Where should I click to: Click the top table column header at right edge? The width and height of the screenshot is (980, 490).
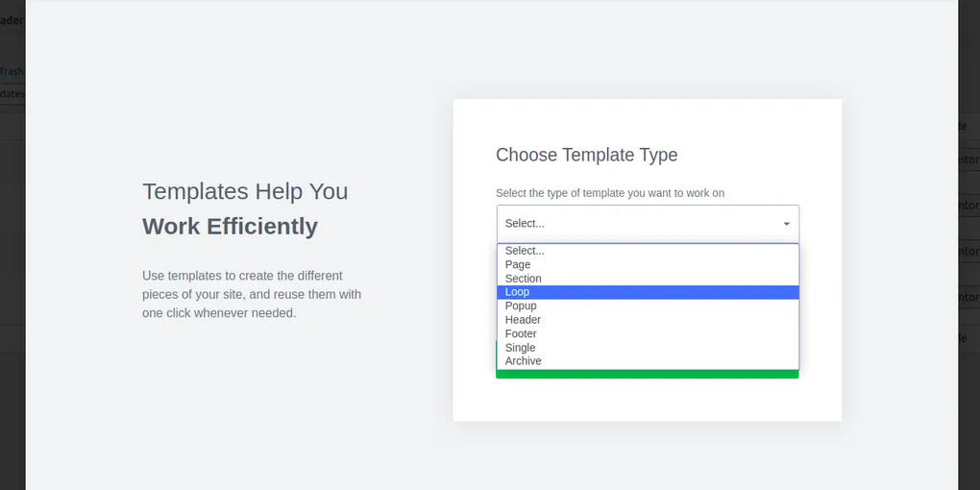click(968, 127)
